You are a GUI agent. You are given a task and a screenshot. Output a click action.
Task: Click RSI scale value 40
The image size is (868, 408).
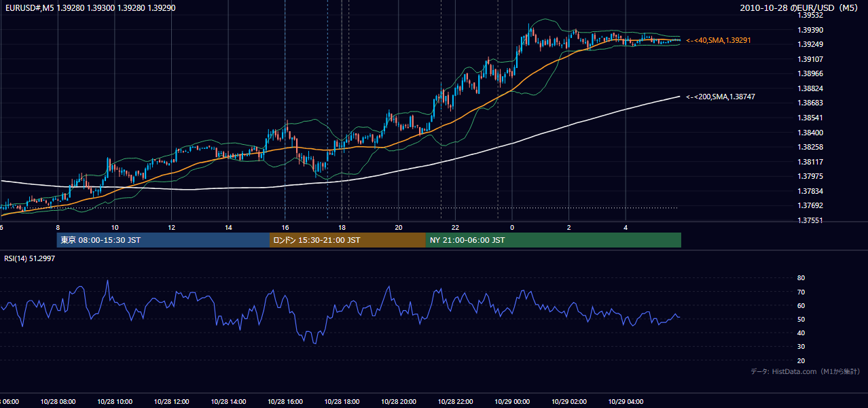click(x=801, y=333)
